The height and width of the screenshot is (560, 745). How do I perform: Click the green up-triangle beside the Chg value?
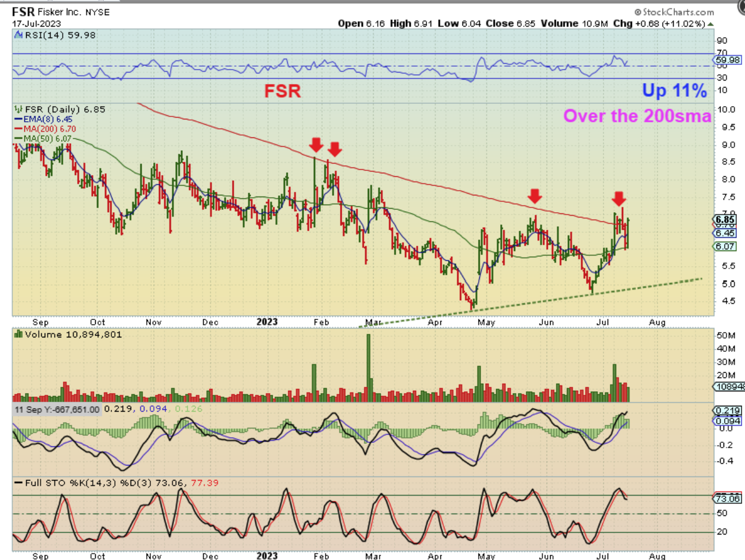pyautogui.click(x=711, y=24)
